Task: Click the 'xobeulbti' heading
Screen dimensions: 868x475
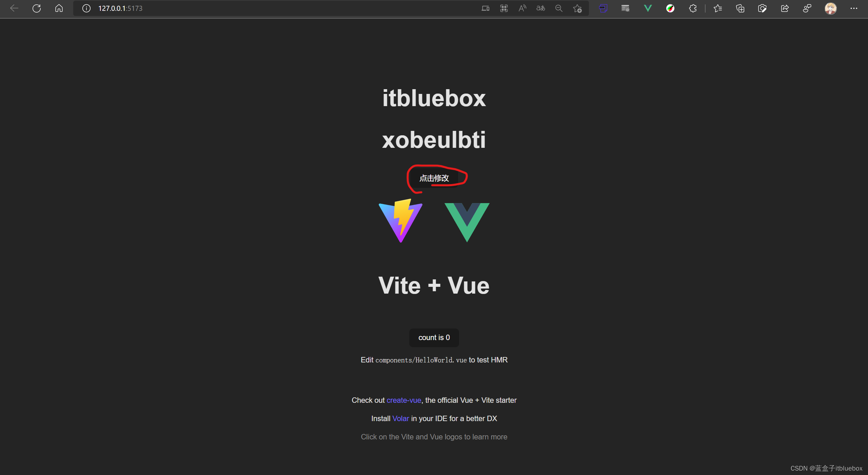Action: [x=434, y=140]
